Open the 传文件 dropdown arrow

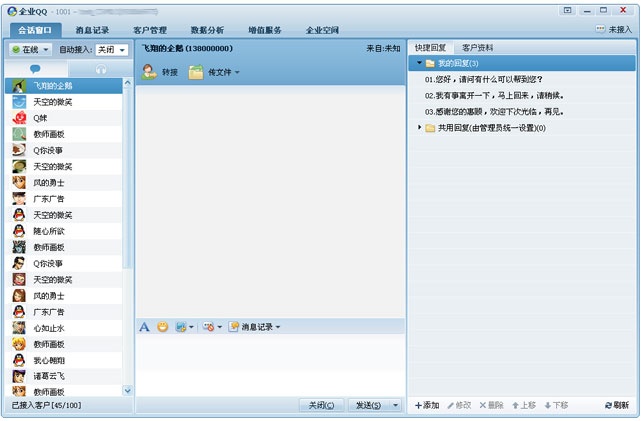click(237, 72)
